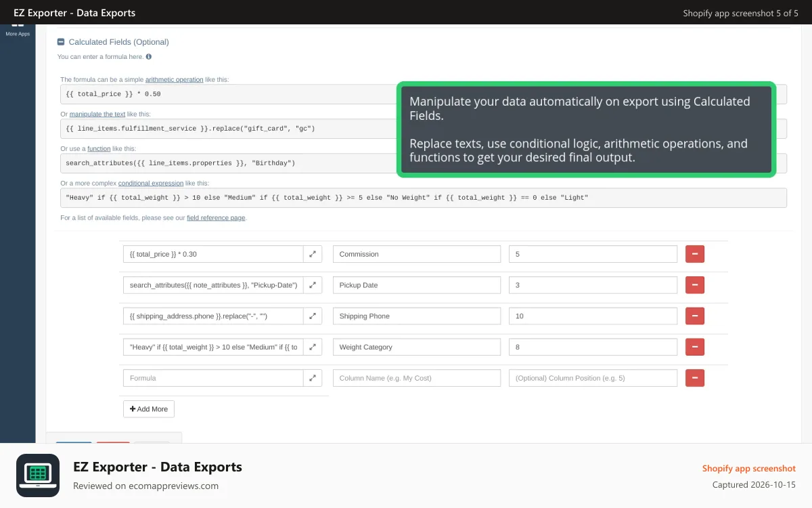The height and width of the screenshot is (508, 812).
Task: Click the Pickup Date column name field
Action: pyautogui.click(x=417, y=285)
